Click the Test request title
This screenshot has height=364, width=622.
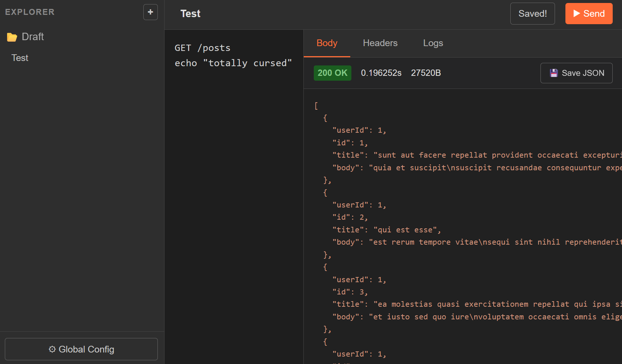(190, 14)
